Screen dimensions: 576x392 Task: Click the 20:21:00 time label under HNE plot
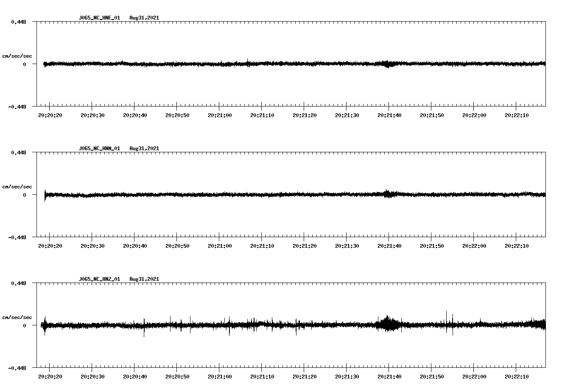coord(220,115)
